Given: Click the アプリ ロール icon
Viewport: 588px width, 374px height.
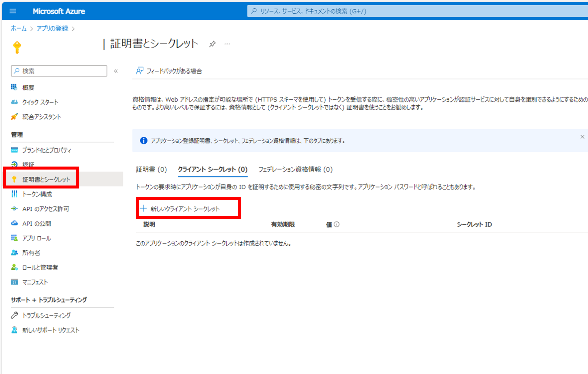Looking at the screenshot, I should [x=14, y=238].
